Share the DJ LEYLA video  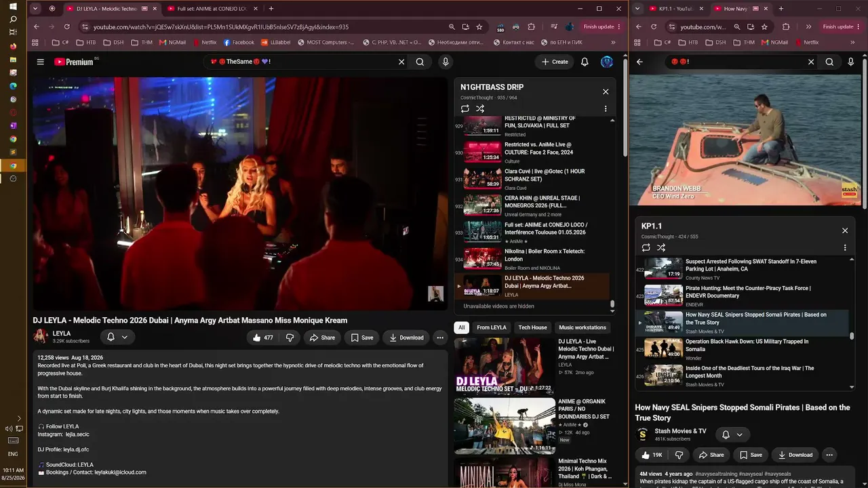tap(322, 338)
